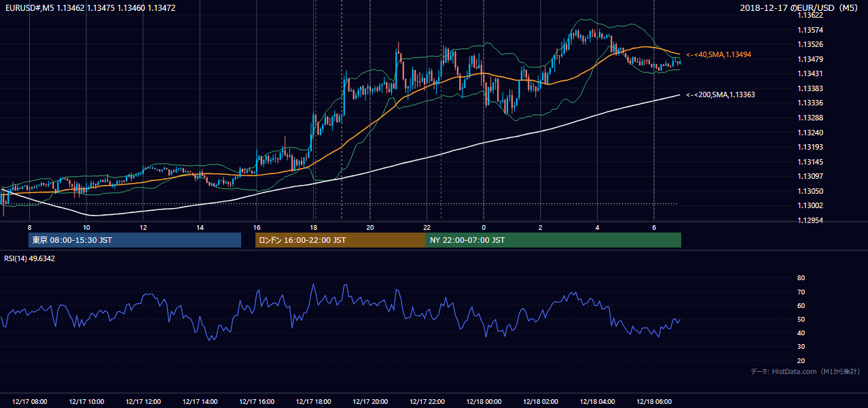This screenshot has height=408, width=868.
Task: Click hour label 0 under price chart
Action: coord(484,227)
